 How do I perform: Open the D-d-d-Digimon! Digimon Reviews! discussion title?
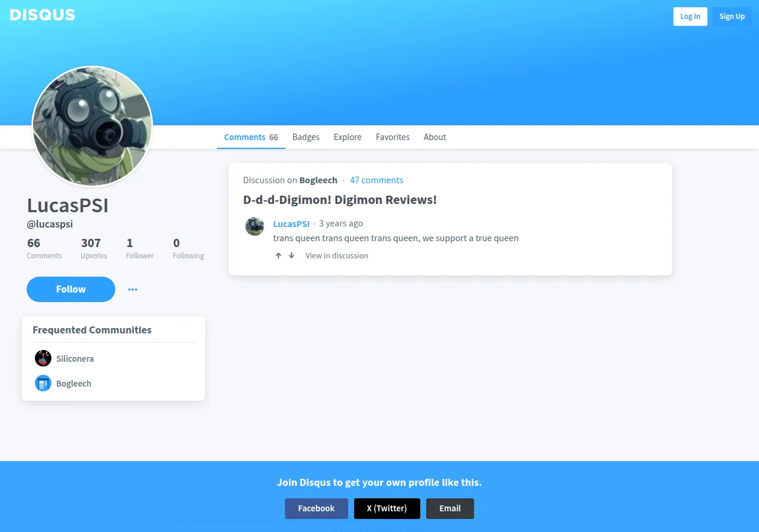[x=340, y=200]
